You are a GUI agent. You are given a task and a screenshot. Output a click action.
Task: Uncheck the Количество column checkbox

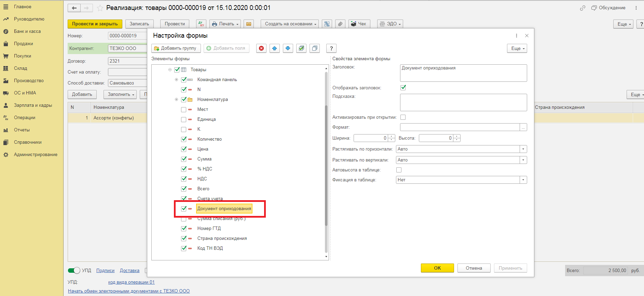184,139
